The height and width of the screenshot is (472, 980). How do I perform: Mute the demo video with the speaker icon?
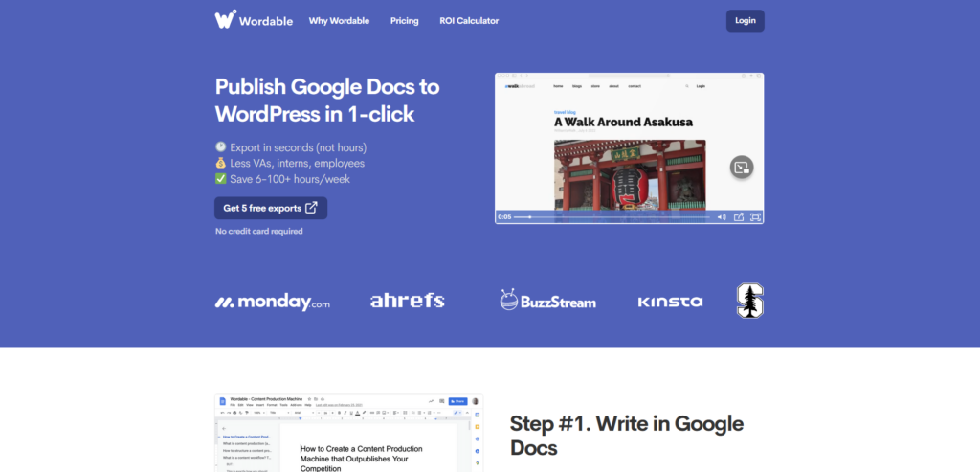point(722,217)
